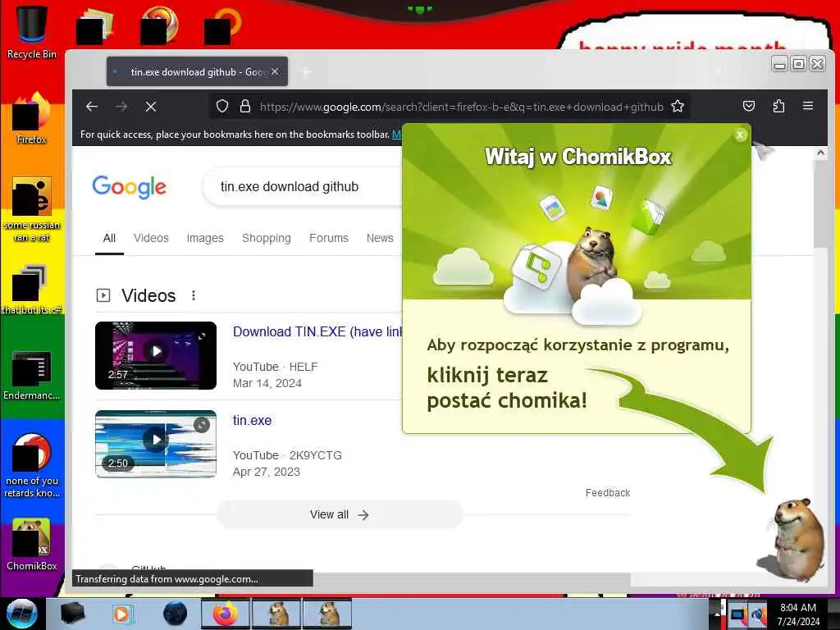Screen dimensions: 840x630
Task: Show hidden system tray icons
Action: click(x=716, y=614)
